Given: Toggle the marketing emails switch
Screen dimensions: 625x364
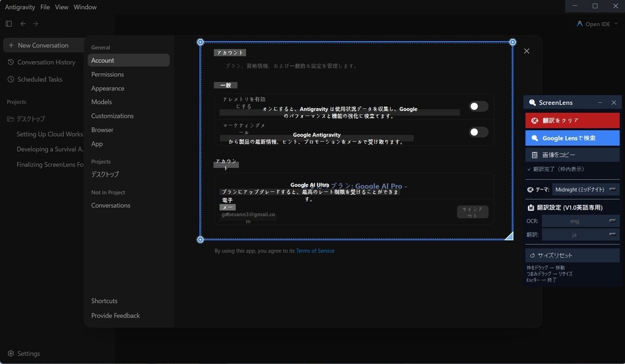Looking at the screenshot, I should pos(479,132).
